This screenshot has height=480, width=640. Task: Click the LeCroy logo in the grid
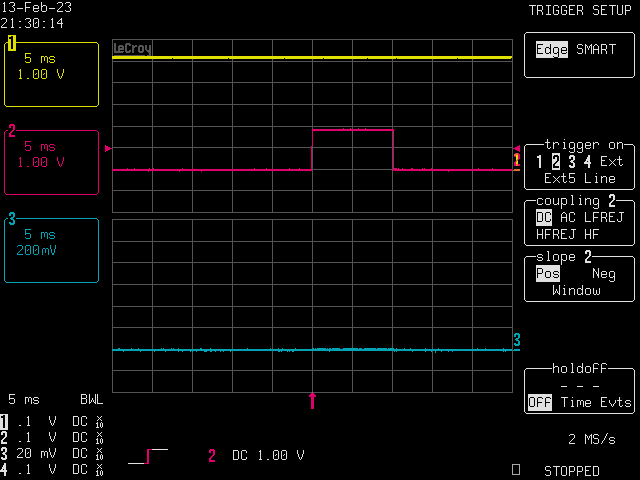pos(131,48)
